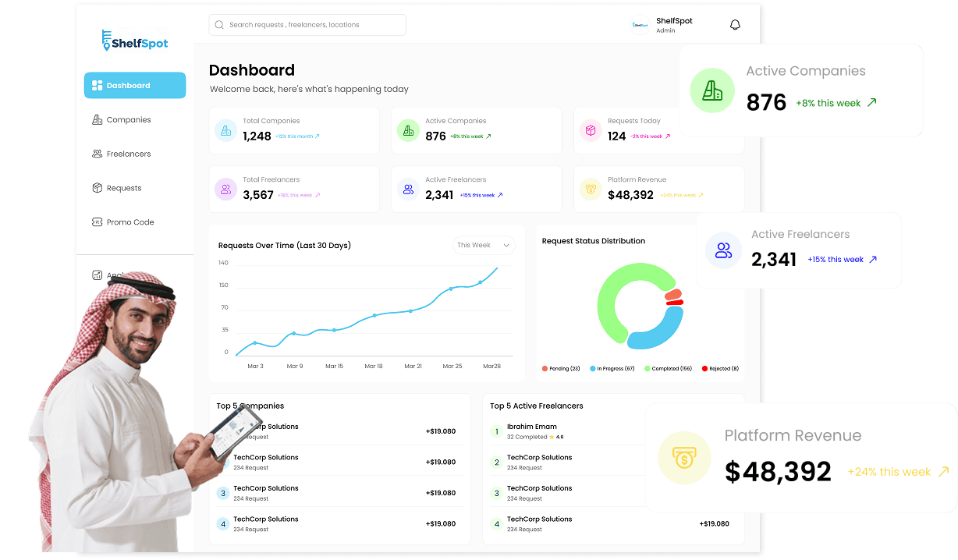
Task: Click the Active Freelancers overlay card icon
Action: click(723, 250)
